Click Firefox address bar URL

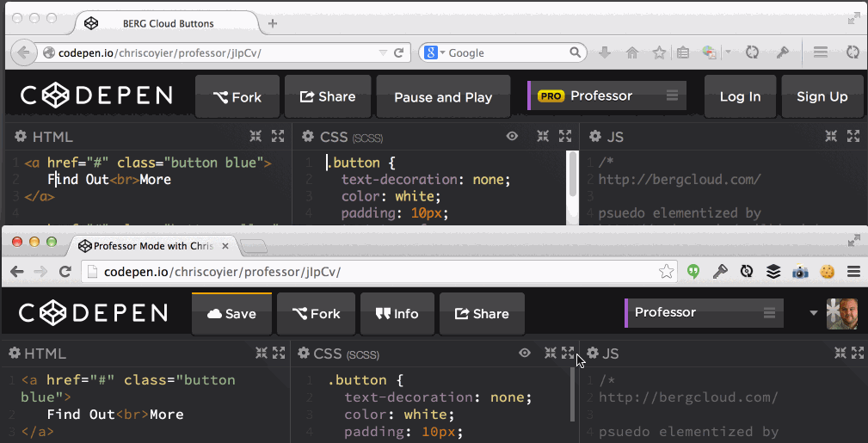160,53
